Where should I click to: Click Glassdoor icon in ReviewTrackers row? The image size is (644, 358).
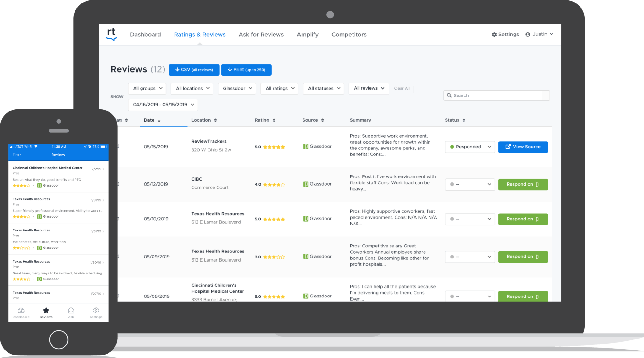coord(306,147)
